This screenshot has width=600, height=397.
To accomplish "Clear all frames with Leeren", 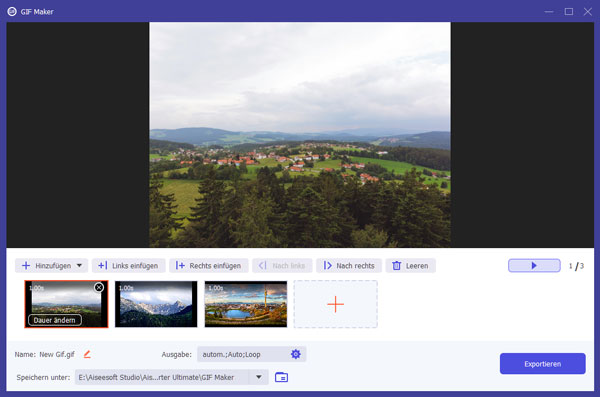I will tap(410, 265).
